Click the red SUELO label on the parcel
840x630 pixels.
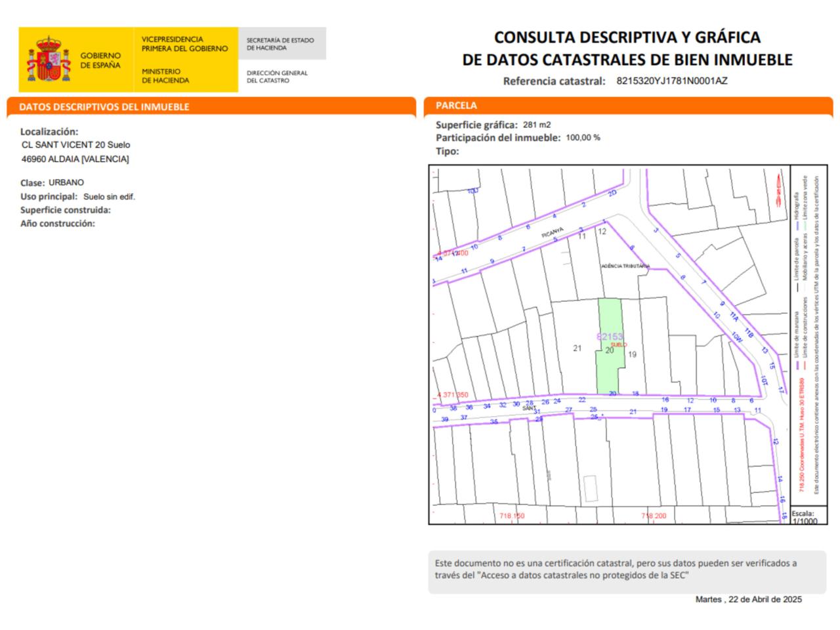click(619, 345)
